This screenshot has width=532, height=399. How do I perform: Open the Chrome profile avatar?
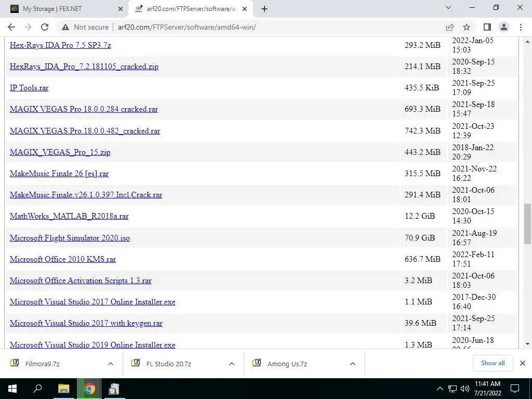pyautogui.click(x=504, y=27)
